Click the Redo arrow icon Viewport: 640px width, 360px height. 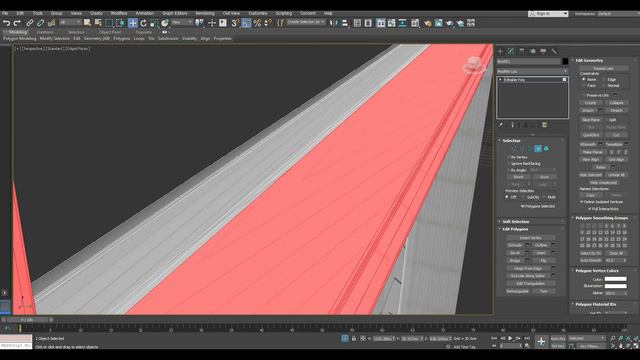point(17,23)
